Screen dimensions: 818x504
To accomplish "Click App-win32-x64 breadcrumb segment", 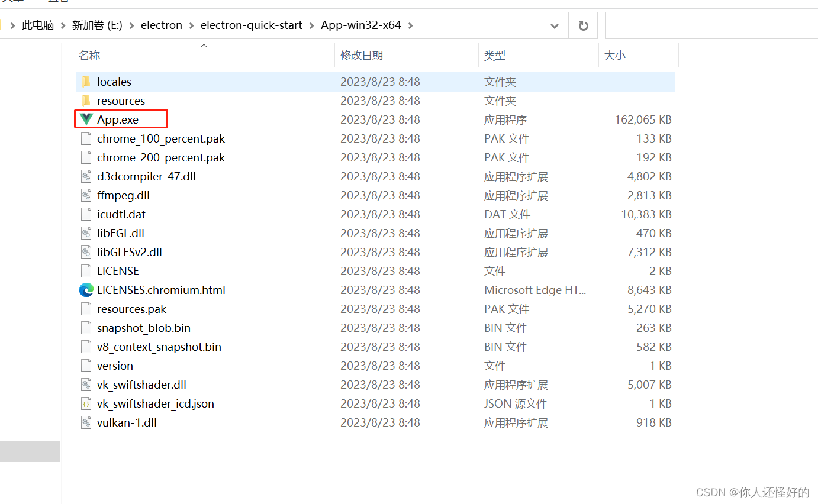I will point(361,25).
